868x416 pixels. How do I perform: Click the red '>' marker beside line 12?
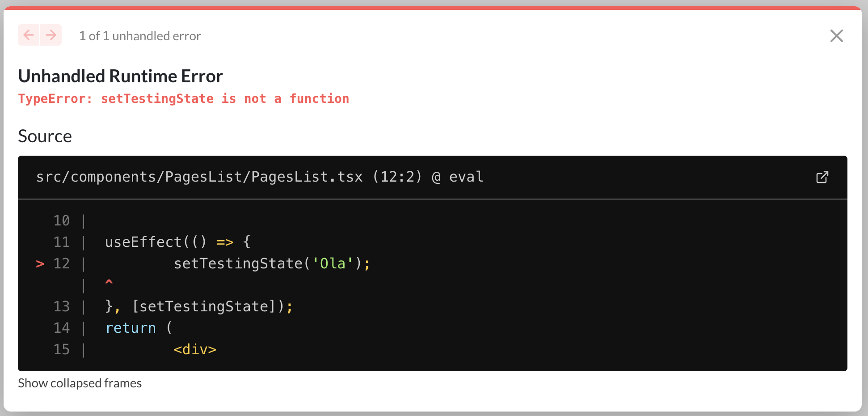(x=40, y=264)
